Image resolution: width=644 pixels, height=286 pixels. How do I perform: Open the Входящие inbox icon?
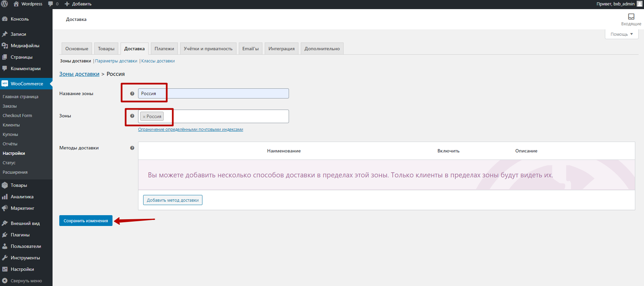[x=631, y=19]
